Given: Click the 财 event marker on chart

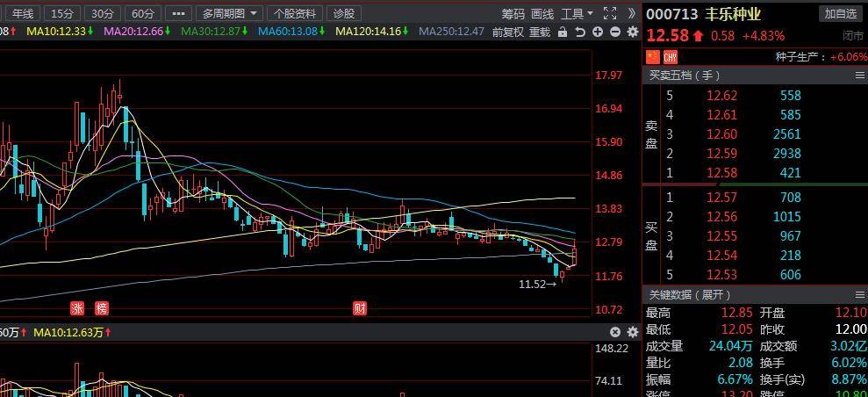Looking at the screenshot, I should pos(359,307).
